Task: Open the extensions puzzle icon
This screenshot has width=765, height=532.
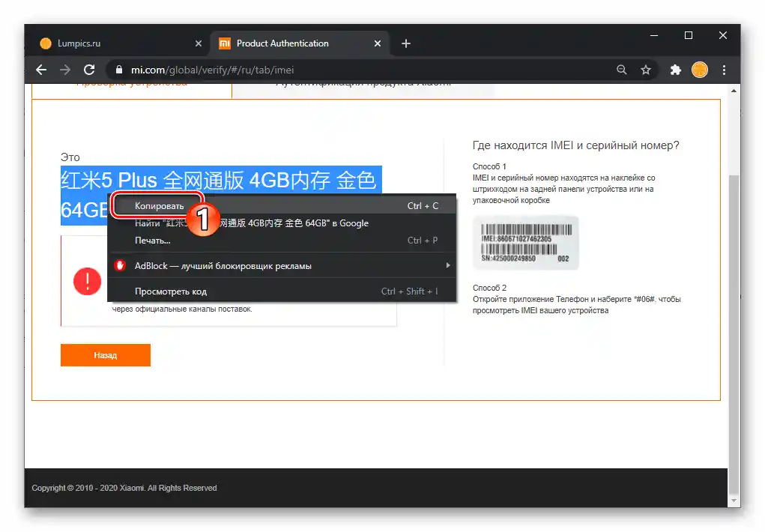Action: [x=675, y=70]
